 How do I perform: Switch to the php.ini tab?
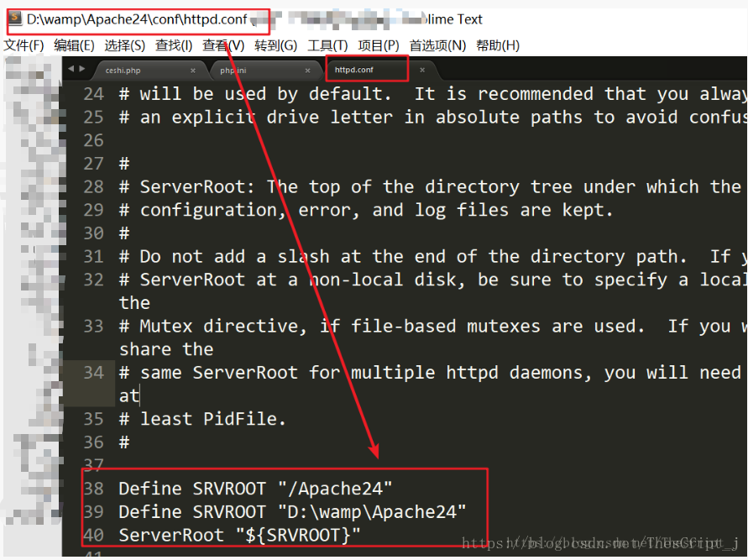tap(233, 71)
